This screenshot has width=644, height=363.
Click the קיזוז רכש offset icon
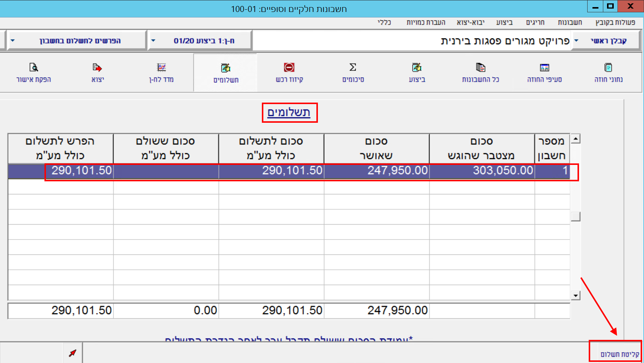click(289, 68)
